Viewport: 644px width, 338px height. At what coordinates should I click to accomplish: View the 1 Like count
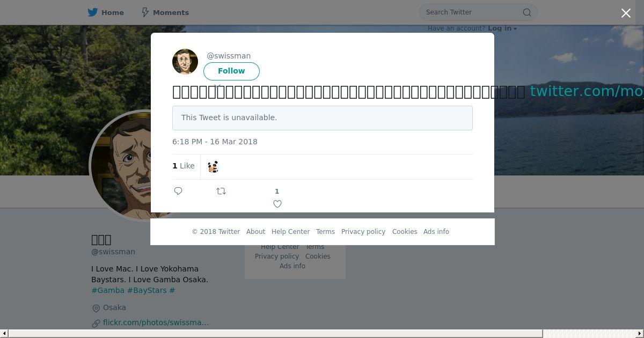(184, 166)
